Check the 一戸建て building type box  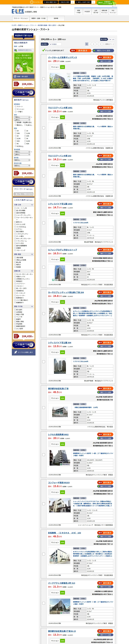(15, 112)
